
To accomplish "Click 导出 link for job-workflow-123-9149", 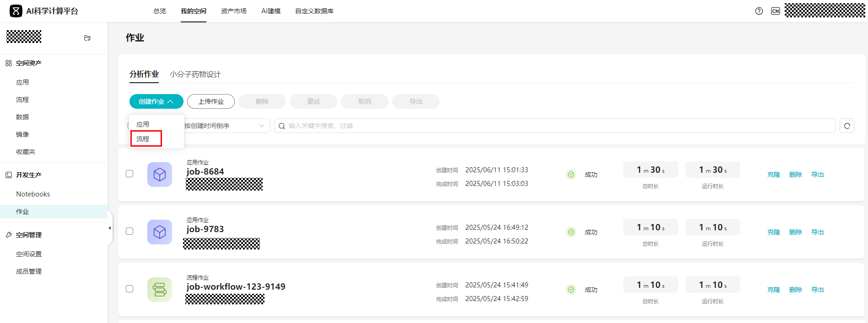I will point(818,290).
